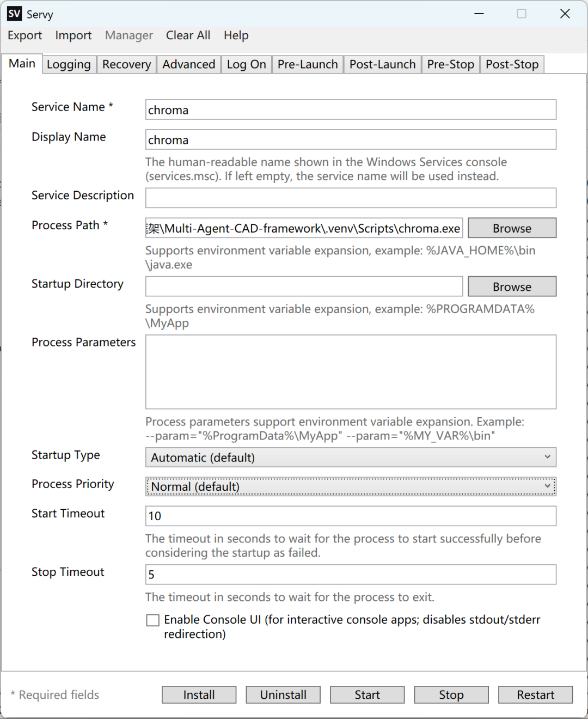Click the Install button

click(x=199, y=695)
